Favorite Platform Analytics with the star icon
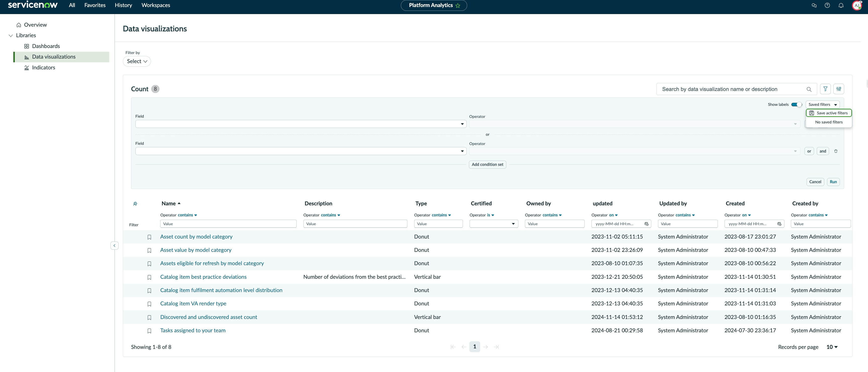 (458, 5)
